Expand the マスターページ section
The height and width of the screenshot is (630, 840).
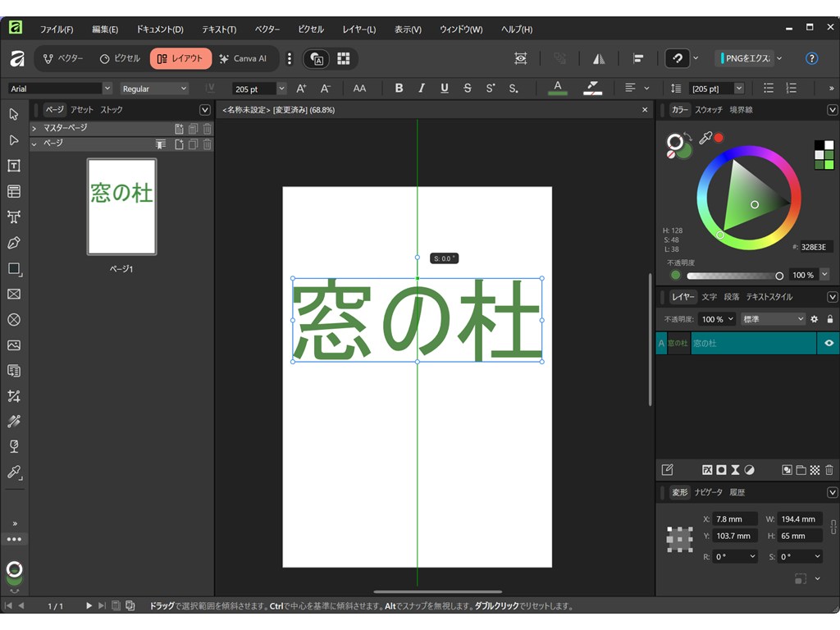coord(34,128)
